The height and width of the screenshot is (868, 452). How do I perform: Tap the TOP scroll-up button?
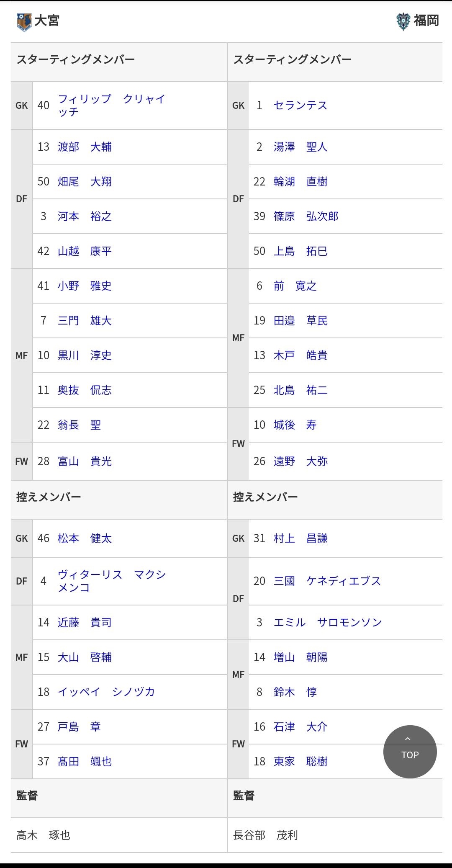[410, 752]
